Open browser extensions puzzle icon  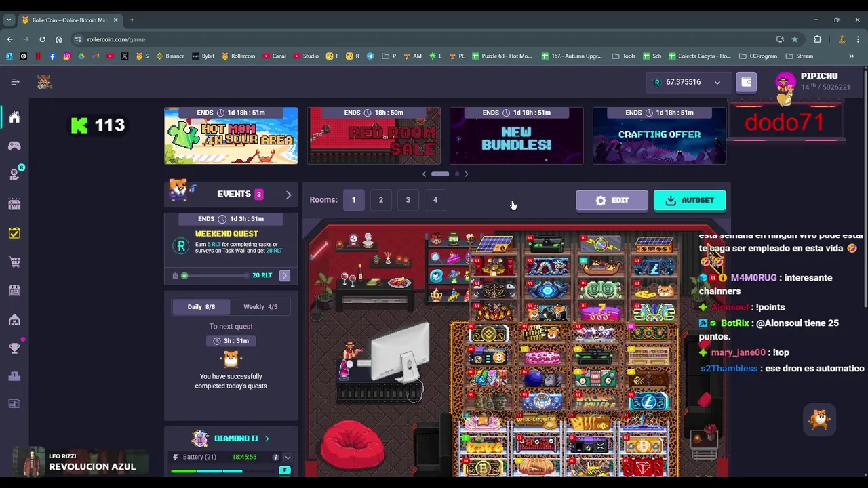pyautogui.click(x=817, y=39)
